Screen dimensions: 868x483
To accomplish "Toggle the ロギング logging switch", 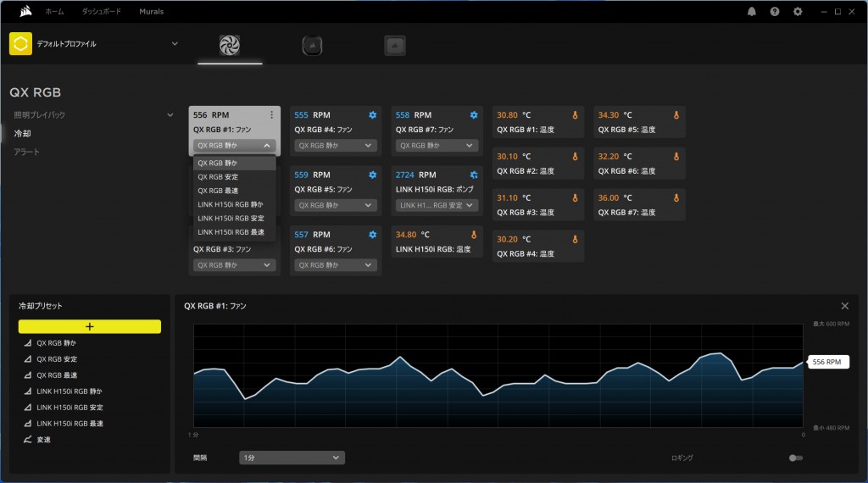I will click(x=794, y=458).
